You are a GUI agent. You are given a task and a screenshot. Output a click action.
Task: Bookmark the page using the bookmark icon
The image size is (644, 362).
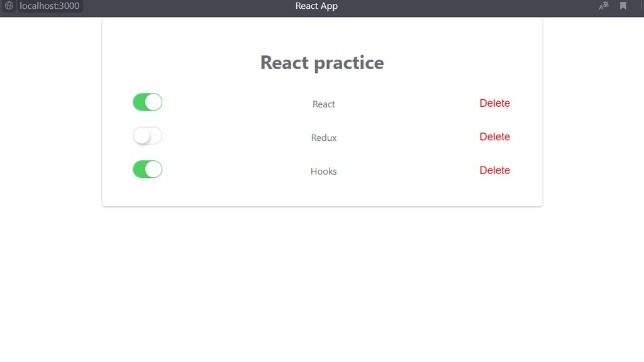point(623,6)
